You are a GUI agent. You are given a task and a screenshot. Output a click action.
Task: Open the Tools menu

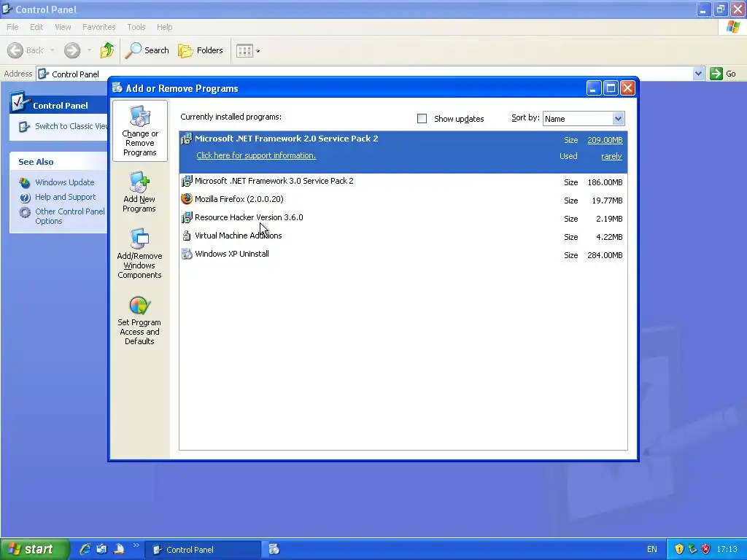136,27
